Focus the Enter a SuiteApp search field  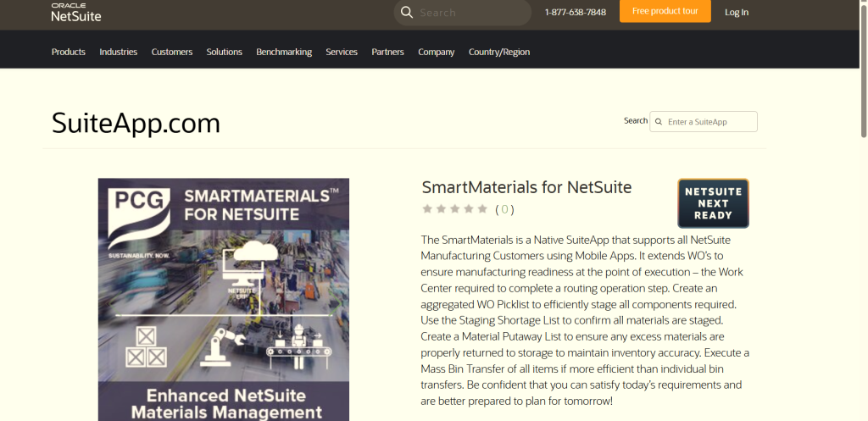[x=704, y=122]
